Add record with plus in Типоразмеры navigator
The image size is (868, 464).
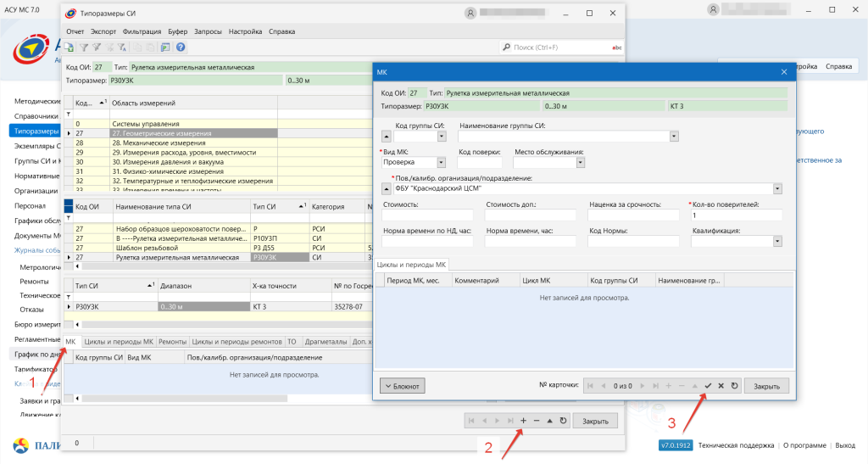(x=523, y=421)
